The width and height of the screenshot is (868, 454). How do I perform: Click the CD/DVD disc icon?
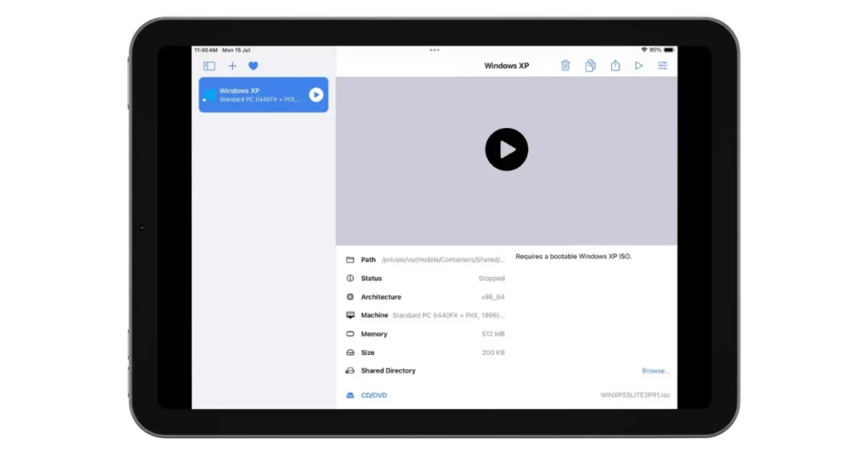[350, 396]
